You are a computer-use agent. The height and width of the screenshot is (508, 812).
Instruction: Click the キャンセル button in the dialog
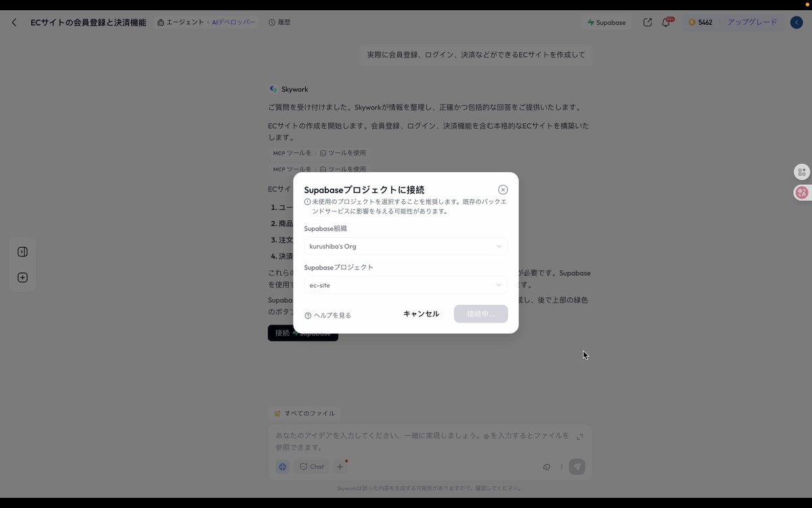(421, 314)
